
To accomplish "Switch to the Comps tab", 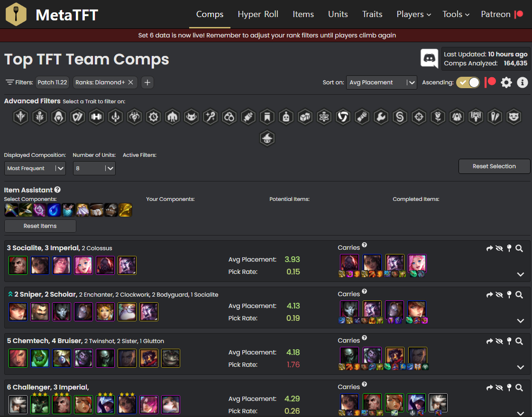I will tap(210, 14).
